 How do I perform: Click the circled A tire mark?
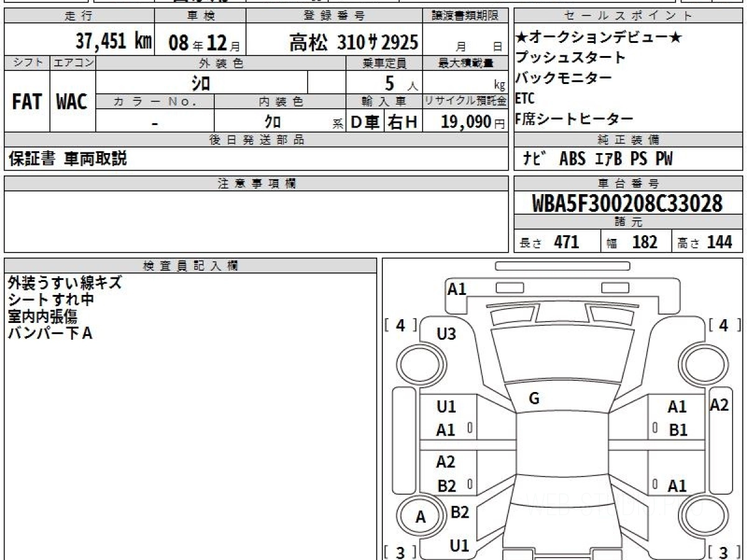click(420, 517)
